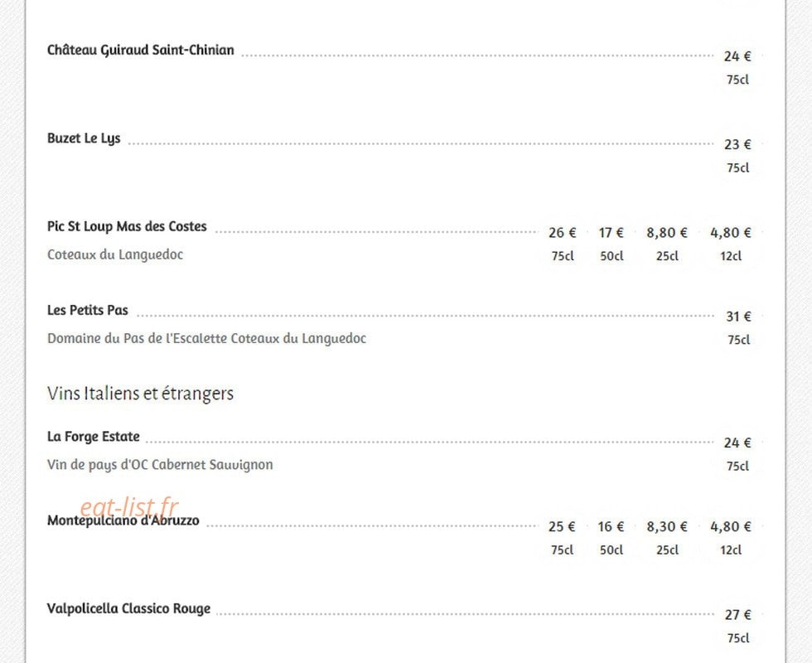Click the 31 € price for Les Petits Pas
Viewport: 812px width, 663px height.
738,317
